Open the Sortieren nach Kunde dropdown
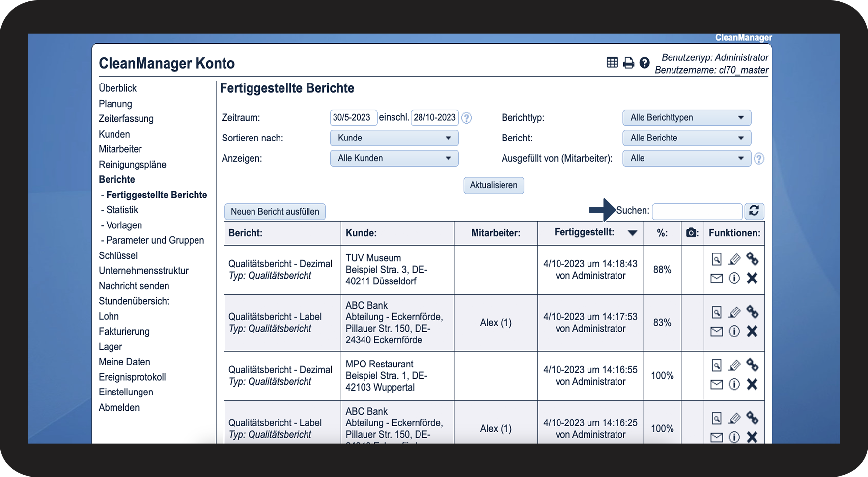 [x=394, y=138]
